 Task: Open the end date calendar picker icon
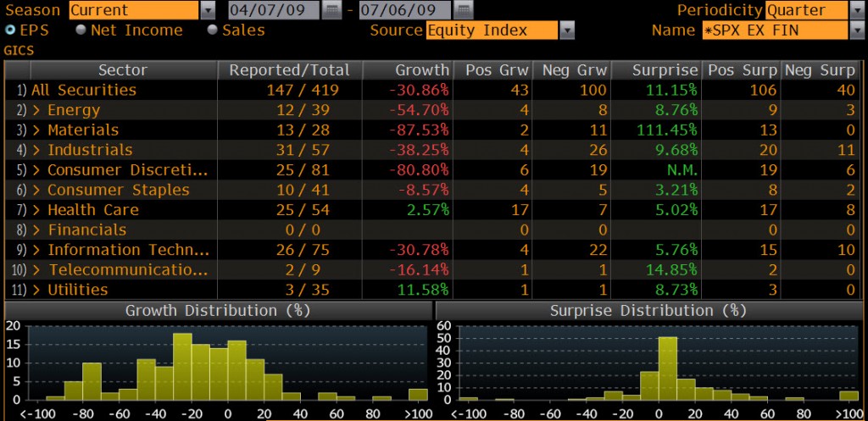(x=463, y=9)
